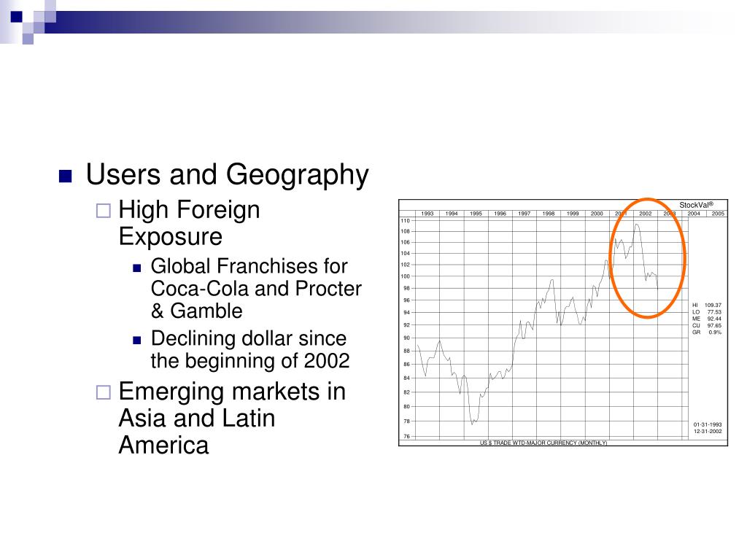Image resolution: width=747 pixels, height=560 pixels.
Task: Select the 102 y-axis label
Action: tap(405, 265)
